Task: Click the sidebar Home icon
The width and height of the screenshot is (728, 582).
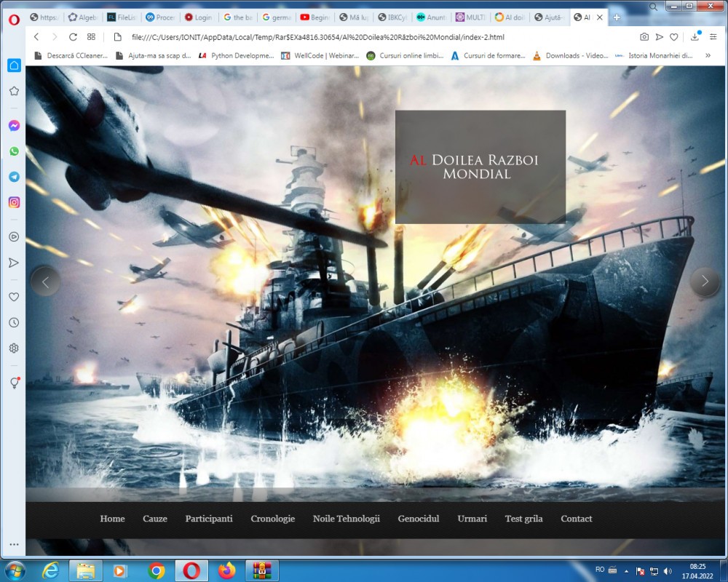Action: coord(15,65)
